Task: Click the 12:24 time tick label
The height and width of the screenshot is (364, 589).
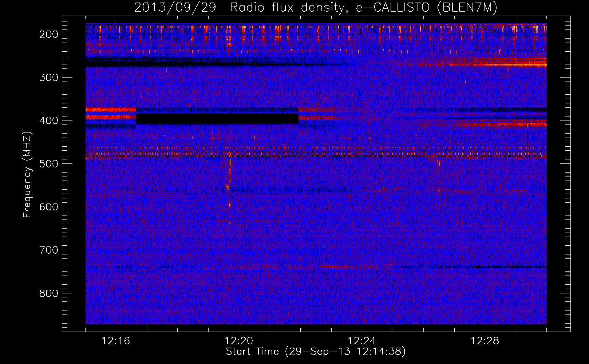Action: point(362,341)
